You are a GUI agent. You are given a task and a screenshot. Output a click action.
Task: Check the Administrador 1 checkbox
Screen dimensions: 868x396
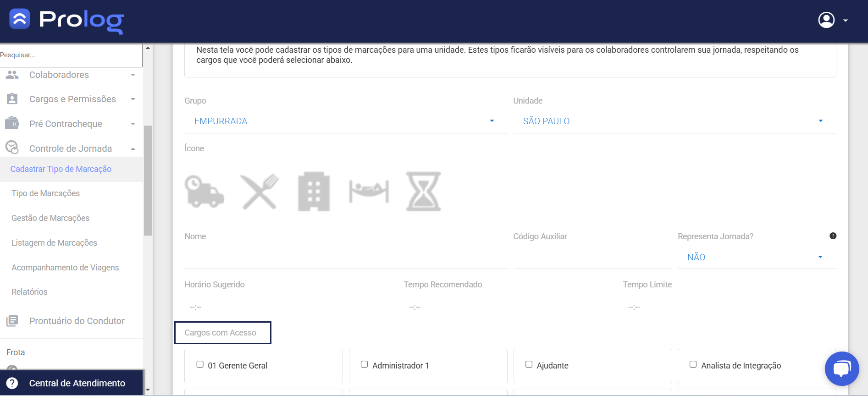click(364, 364)
